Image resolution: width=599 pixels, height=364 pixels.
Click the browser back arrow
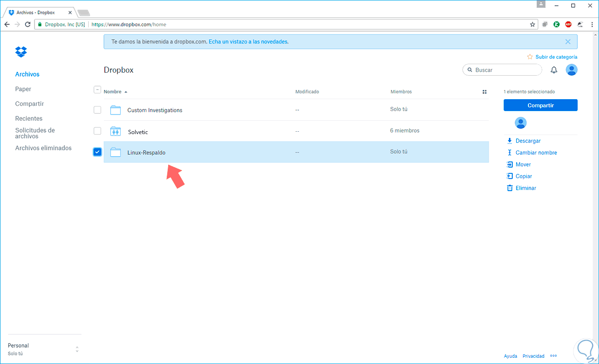pos(7,24)
